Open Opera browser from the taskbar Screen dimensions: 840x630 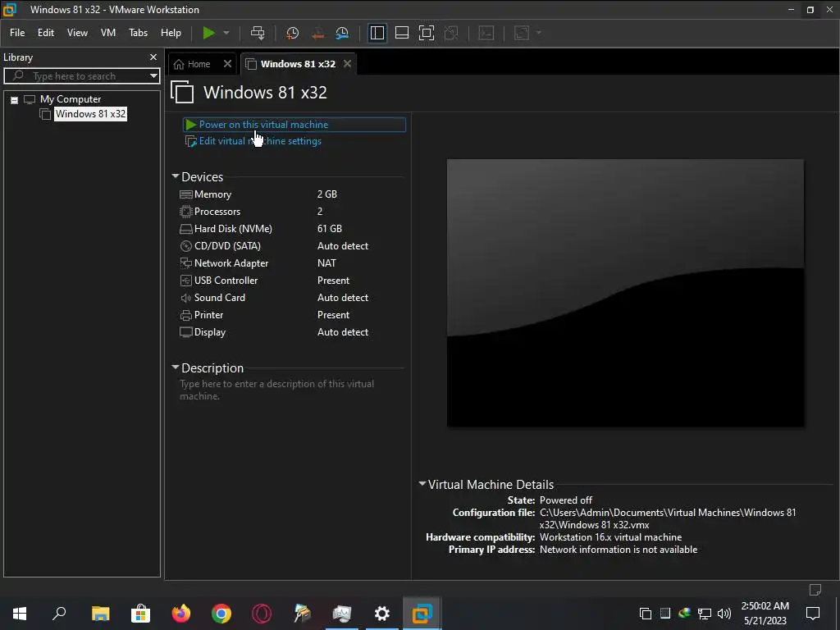(262, 613)
